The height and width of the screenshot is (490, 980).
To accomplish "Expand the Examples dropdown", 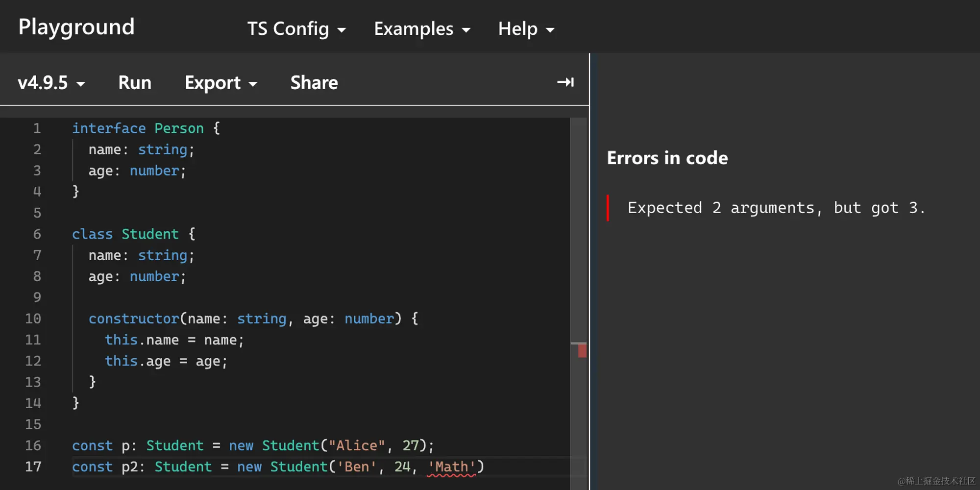I will point(422,29).
